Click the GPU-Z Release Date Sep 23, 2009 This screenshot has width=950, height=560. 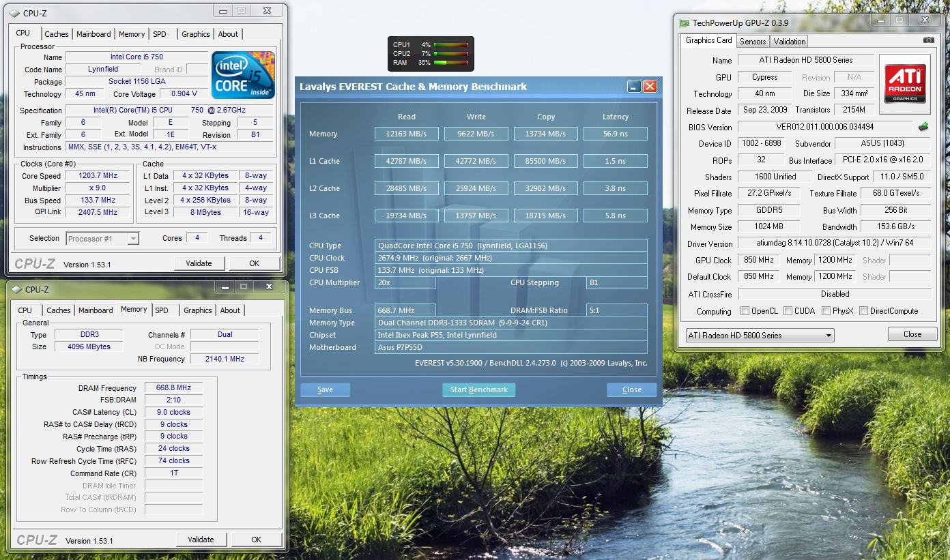pos(765,110)
